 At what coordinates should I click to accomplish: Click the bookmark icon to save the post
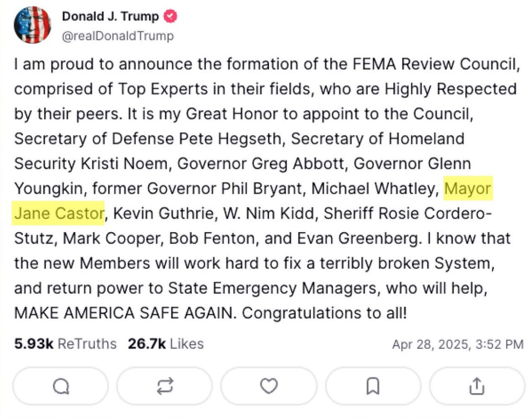tap(372, 386)
